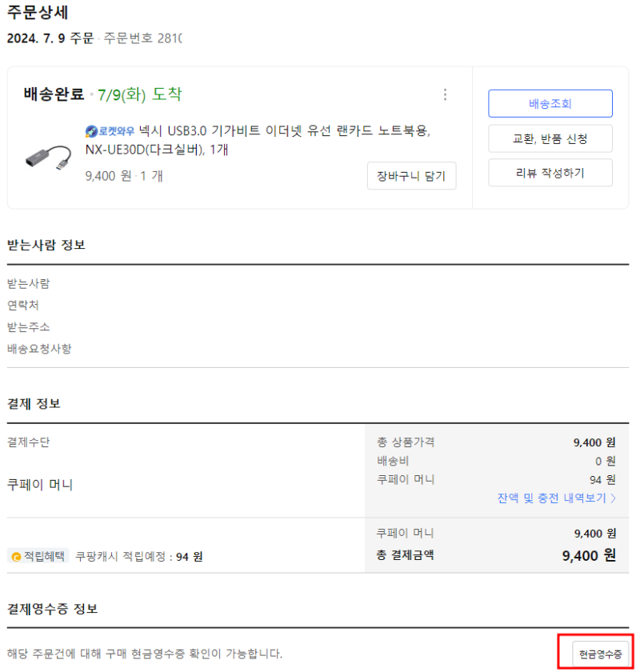640x672 pixels.
Task: Click the 주문번호 order number text
Action: 142,38
